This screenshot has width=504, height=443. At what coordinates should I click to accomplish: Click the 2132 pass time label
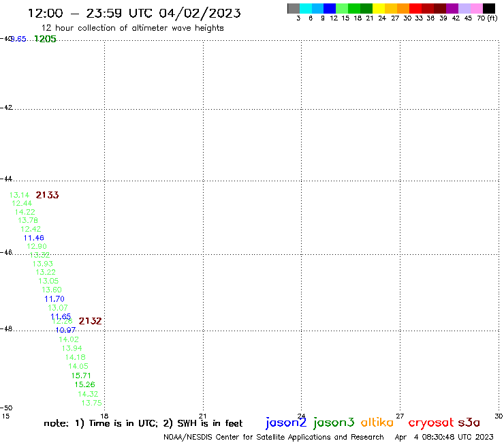pos(90,321)
